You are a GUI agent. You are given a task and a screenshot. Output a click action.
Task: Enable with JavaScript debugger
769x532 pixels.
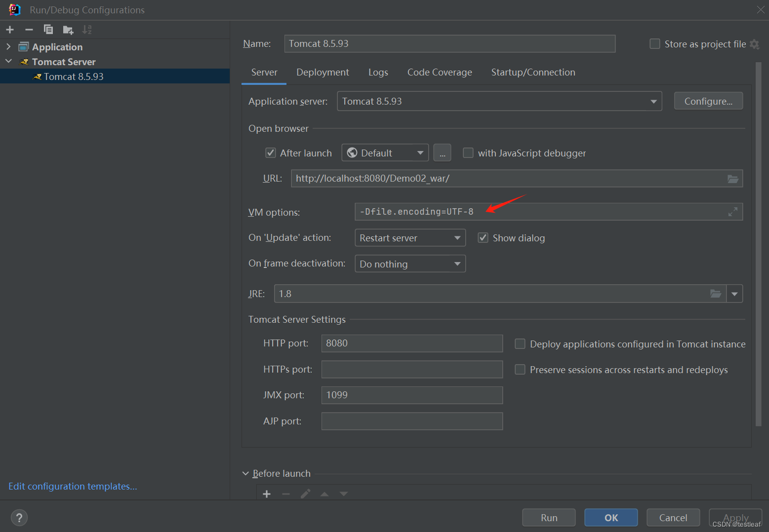pyautogui.click(x=468, y=153)
